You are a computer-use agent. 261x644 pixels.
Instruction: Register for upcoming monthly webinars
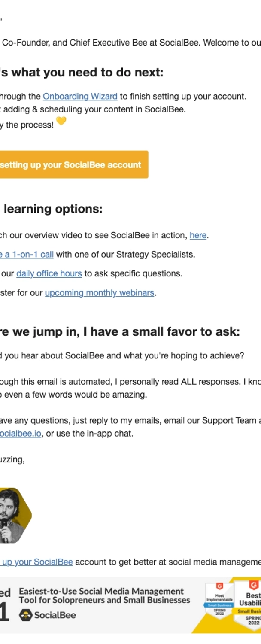pos(100,293)
